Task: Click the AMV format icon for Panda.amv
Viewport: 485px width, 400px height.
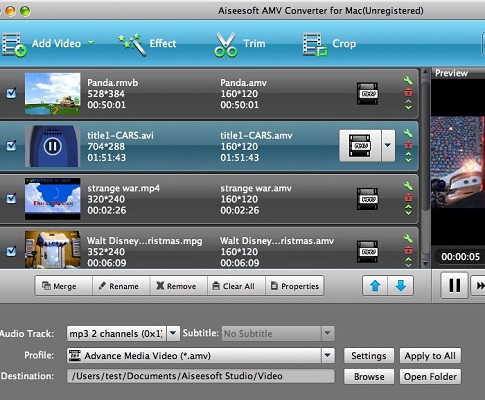Action: (367, 94)
